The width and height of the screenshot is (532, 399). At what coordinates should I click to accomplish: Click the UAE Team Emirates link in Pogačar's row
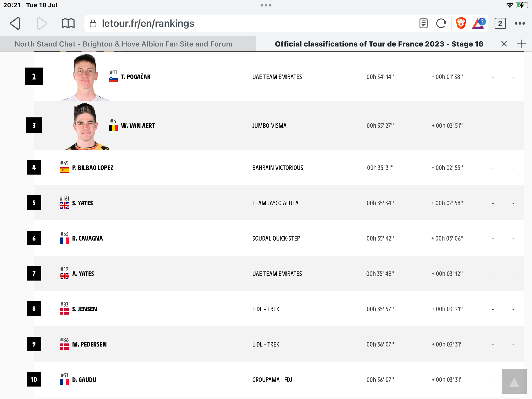click(x=277, y=77)
